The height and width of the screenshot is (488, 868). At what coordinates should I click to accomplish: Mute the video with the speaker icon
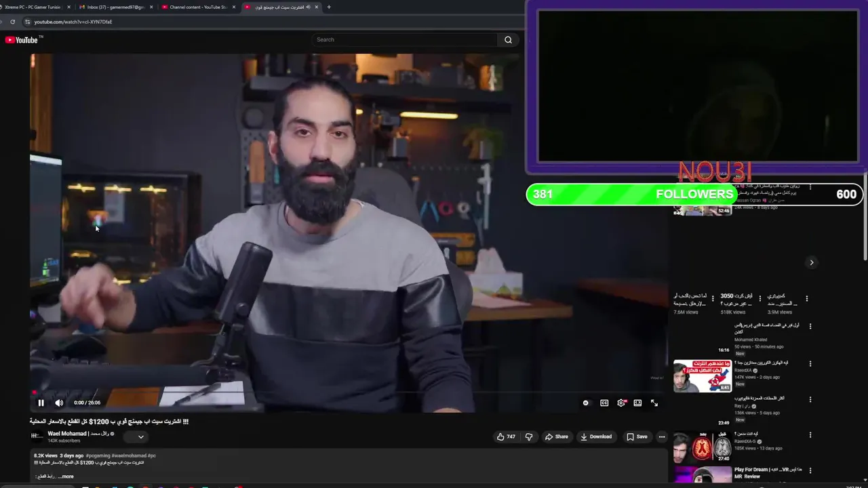click(x=59, y=403)
